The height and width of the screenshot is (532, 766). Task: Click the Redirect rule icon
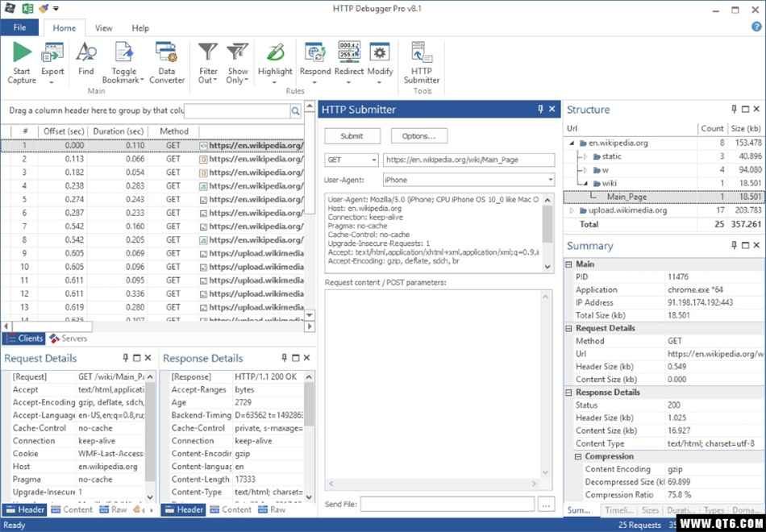(349, 52)
